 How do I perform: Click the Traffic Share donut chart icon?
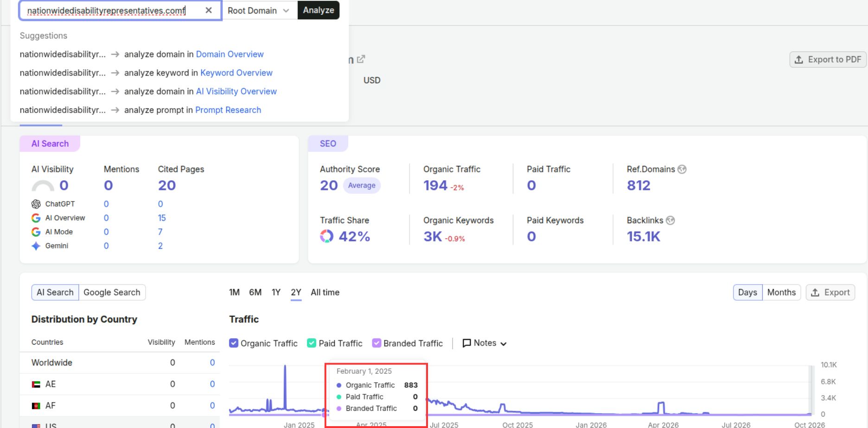326,236
